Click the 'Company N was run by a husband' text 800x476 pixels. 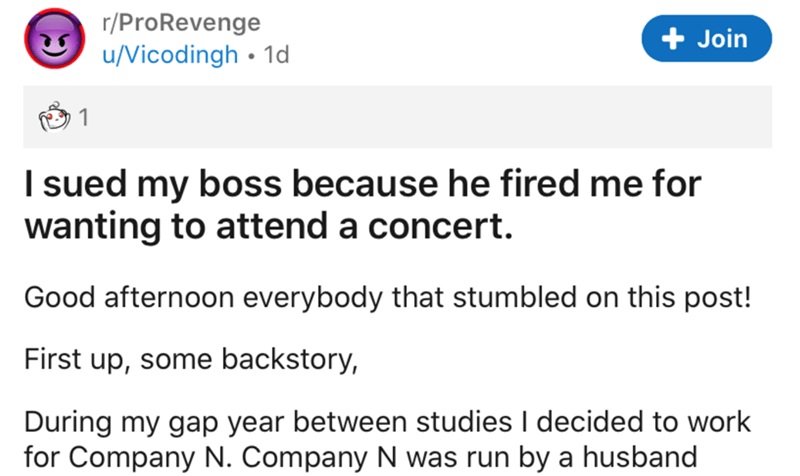tap(469, 457)
